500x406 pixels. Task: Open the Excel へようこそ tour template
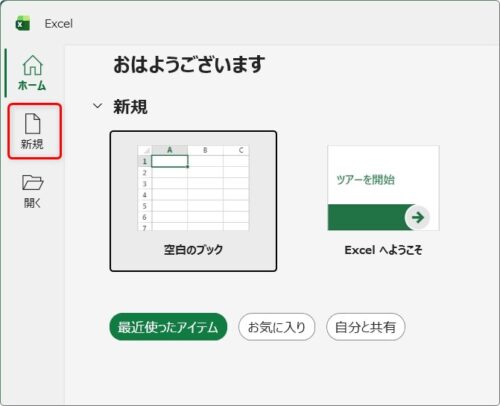(383, 201)
